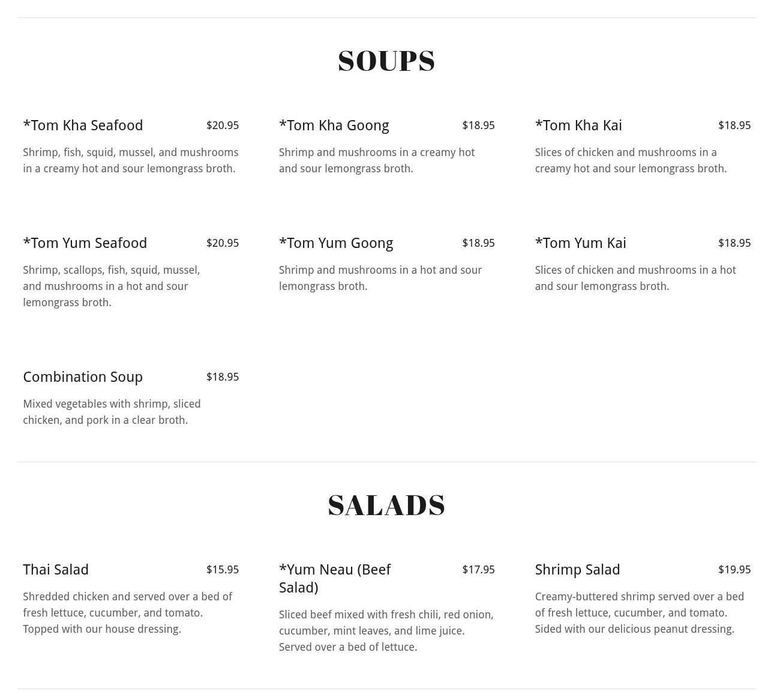Click the $18.95 price of Tom Yum Kai
Image resolution: width=774 pixels, height=700 pixels.
point(734,243)
